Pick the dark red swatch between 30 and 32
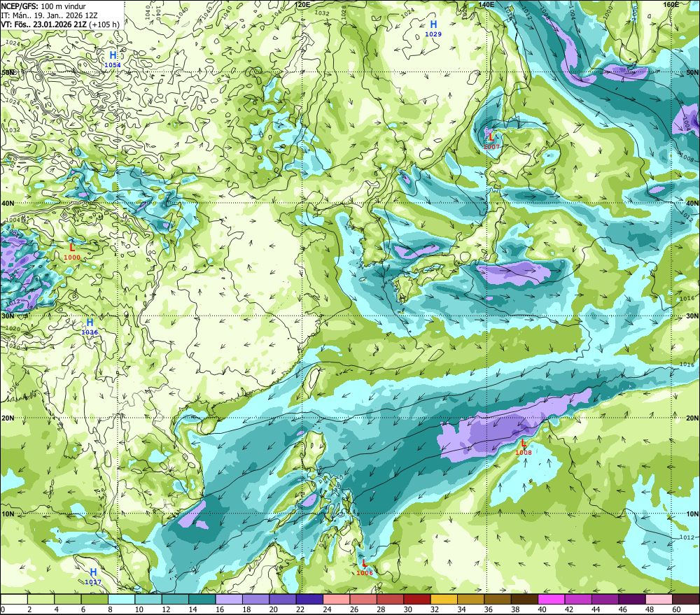Screen dimensions: 700x615 (417, 599)
